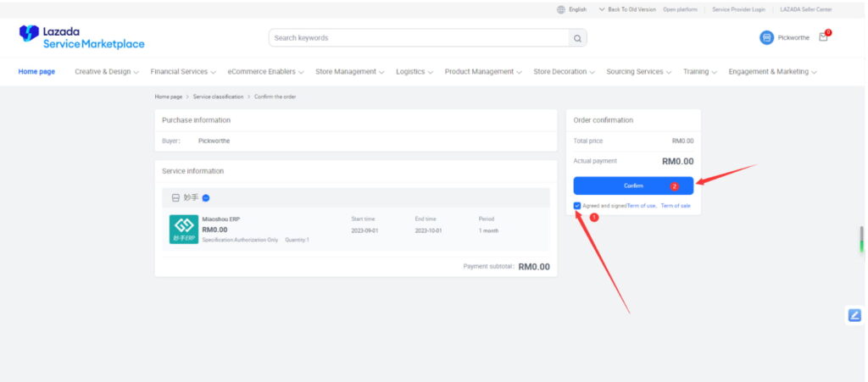
Task: Click the Total price RM0.00 value
Action: [x=682, y=141]
